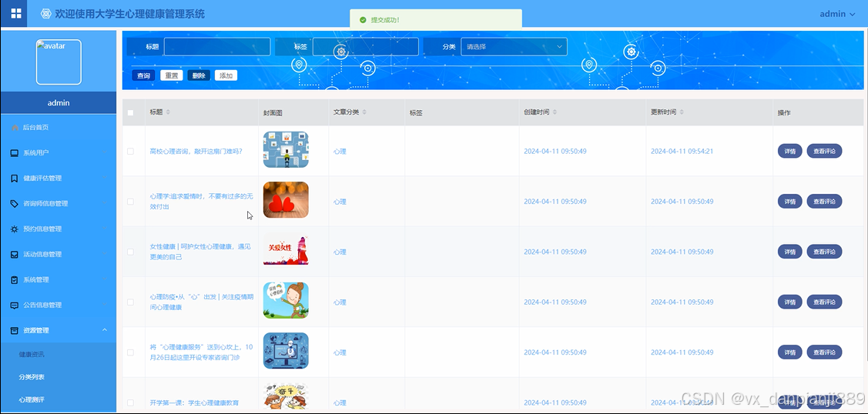
Task: Select 分类列表 submenu item
Action: click(58, 377)
